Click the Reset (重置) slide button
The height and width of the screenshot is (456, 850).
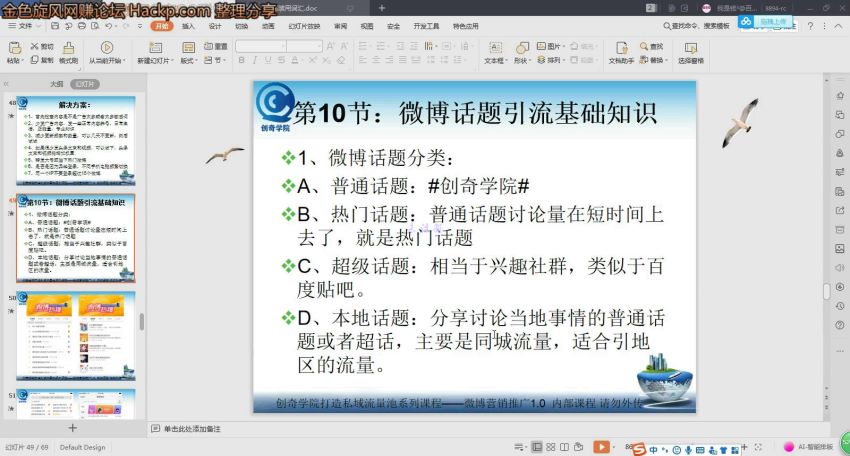[x=216, y=47]
